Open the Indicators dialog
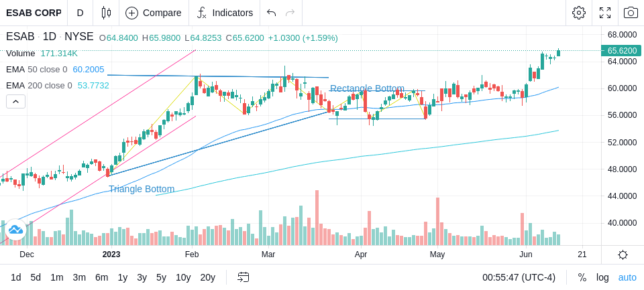The height and width of the screenshot is (290, 644). (225, 13)
